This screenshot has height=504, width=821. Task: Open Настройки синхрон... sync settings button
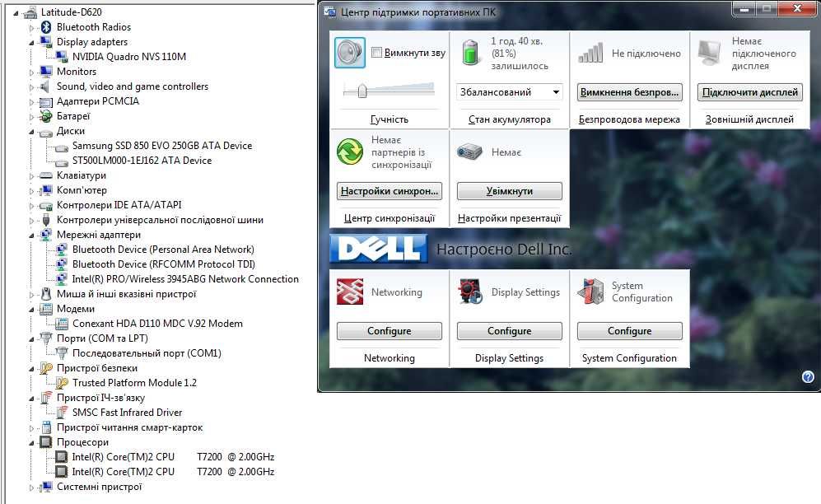coord(389,191)
